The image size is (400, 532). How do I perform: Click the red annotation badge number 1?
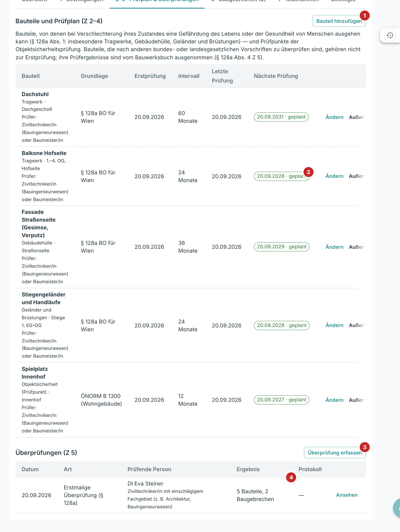tap(364, 16)
